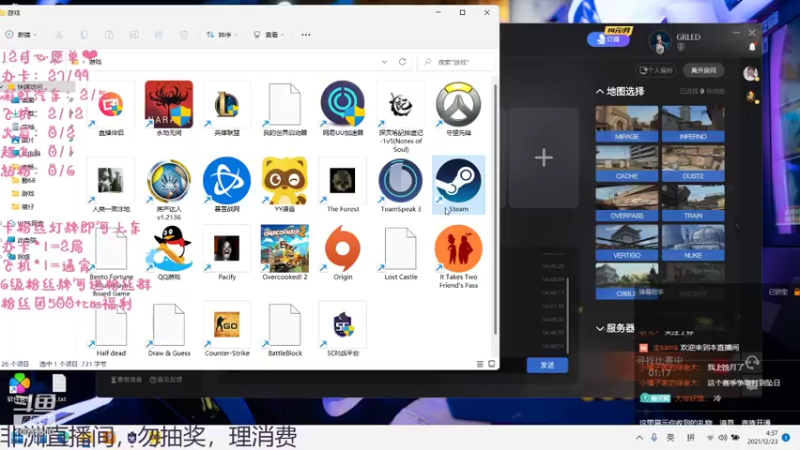Open the 排序 (Sort) dropdown
Viewport: 800px width, 450px height.
click(222, 35)
